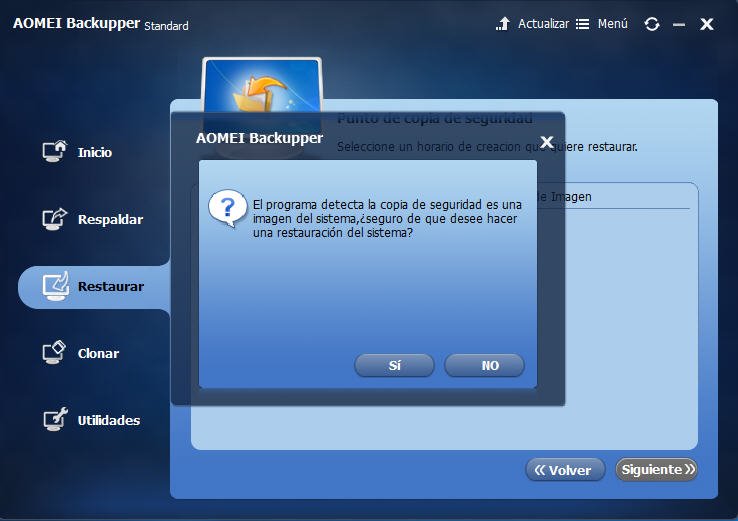
Task: Click the Inicio home monitor icon
Action: pyautogui.click(x=55, y=152)
